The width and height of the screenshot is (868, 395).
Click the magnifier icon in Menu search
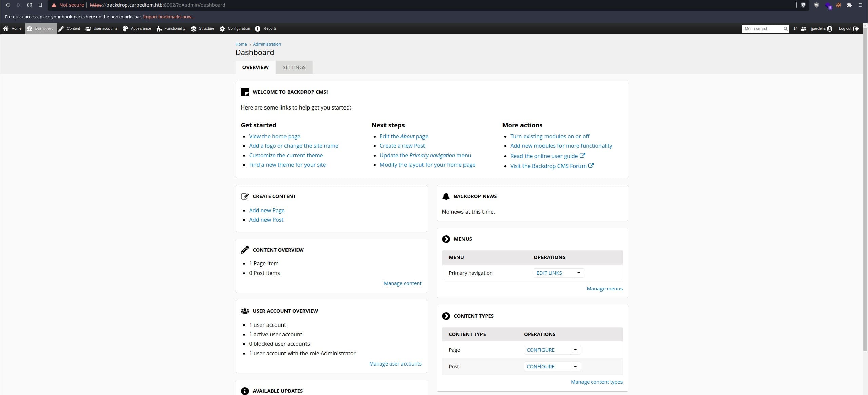pyautogui.click(x=785, y=29)
